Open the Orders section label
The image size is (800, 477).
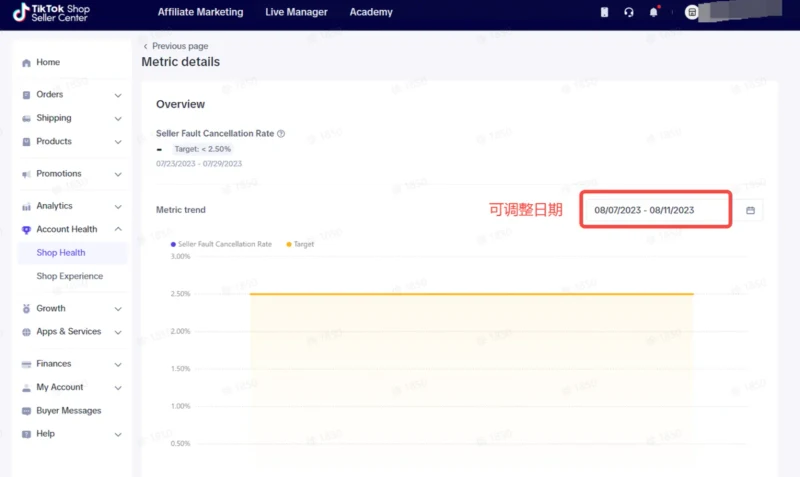pyautogui.click(x=49, y=94)
